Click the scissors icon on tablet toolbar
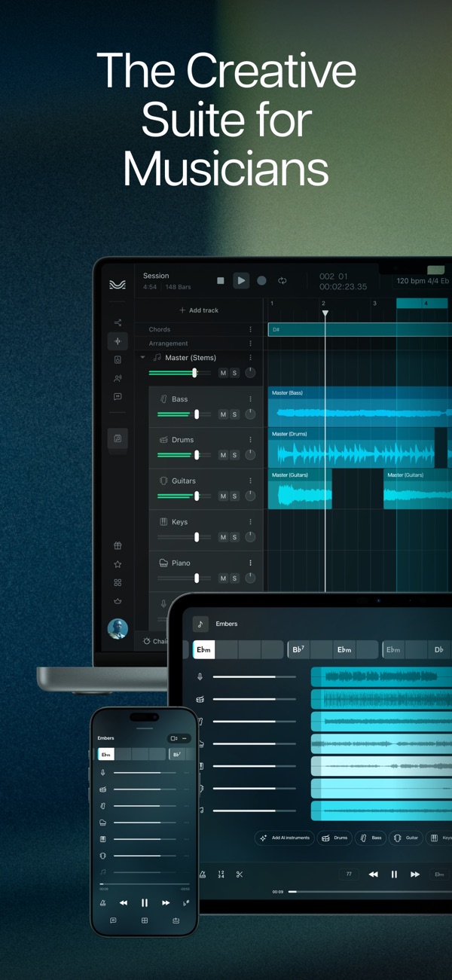This screenshot has width=452, height=980. 240,875
